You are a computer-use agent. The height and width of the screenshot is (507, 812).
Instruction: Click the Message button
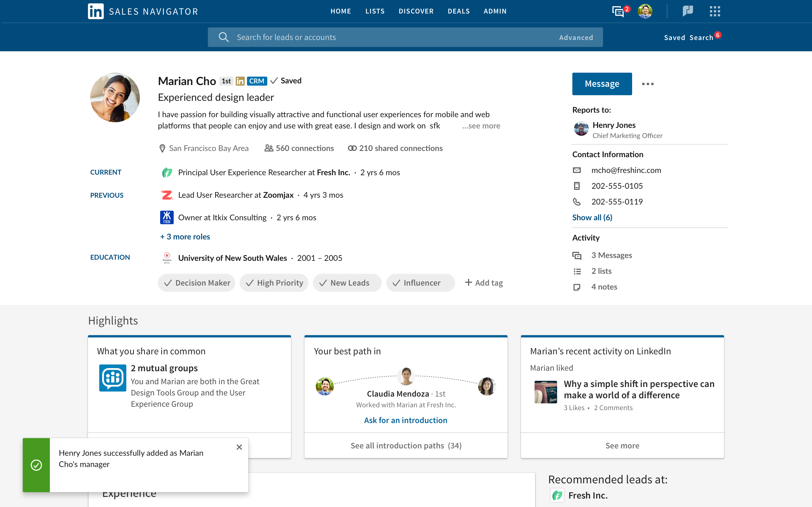click(602, 84)
